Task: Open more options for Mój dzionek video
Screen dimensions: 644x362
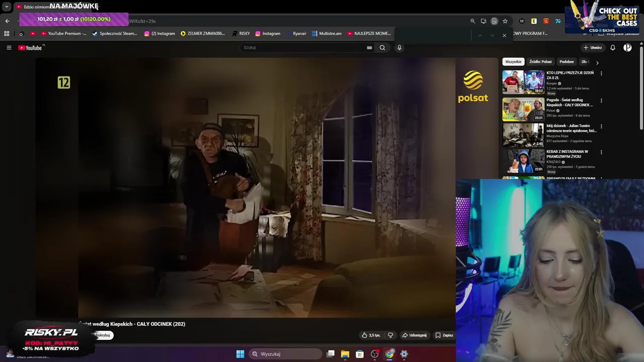Action: tap(601, 126)
